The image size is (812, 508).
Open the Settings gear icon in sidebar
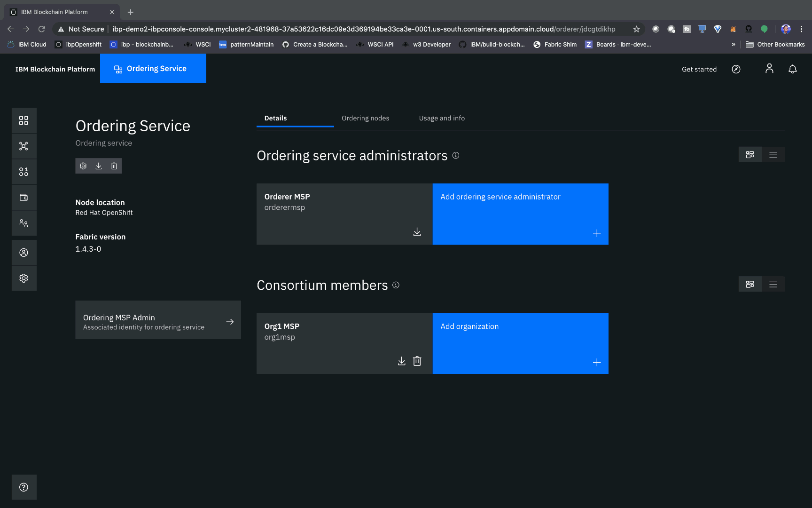(24, 278)
